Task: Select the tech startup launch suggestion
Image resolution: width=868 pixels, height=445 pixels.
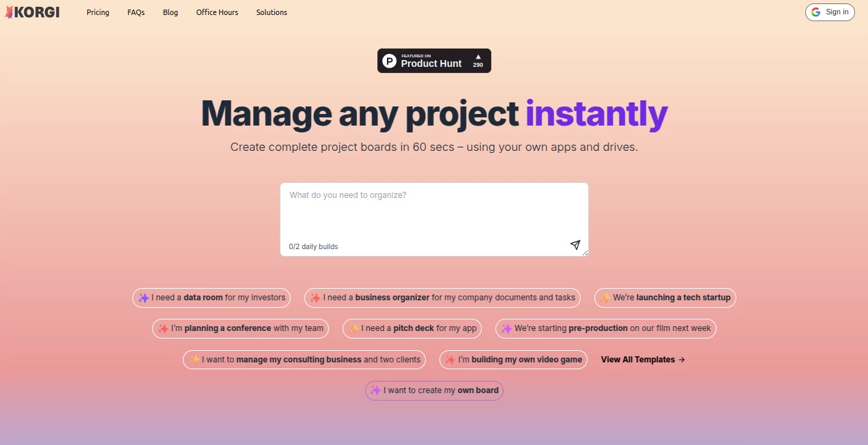Action: tap(665, 298)
